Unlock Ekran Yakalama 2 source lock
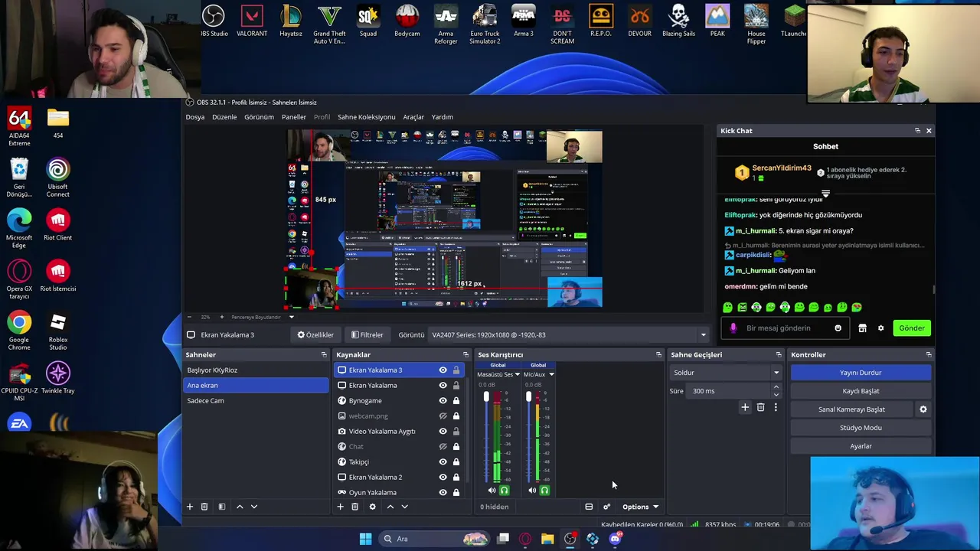 456,478
